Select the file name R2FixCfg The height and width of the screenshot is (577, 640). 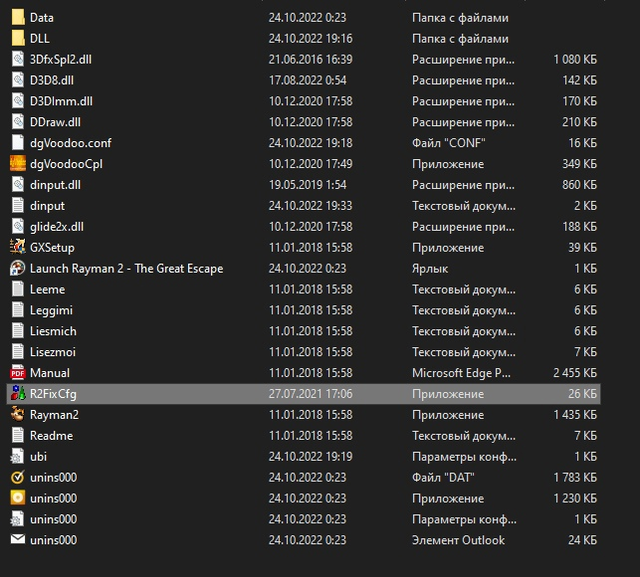coord(53,393)
